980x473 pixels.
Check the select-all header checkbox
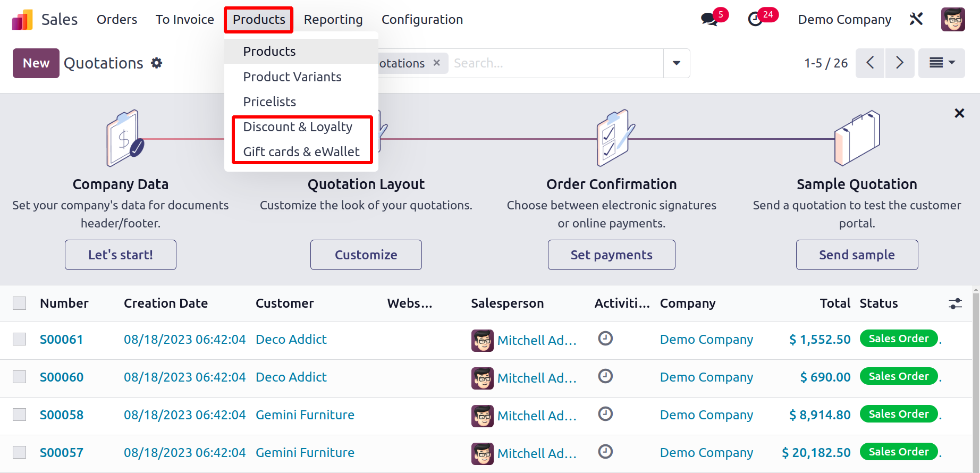pyautogui.click(x=20, y=303)
